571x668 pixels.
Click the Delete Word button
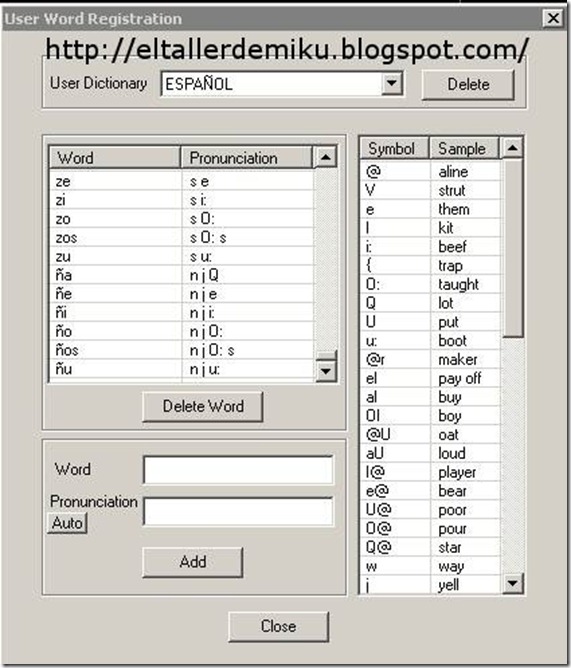[203, 406]
